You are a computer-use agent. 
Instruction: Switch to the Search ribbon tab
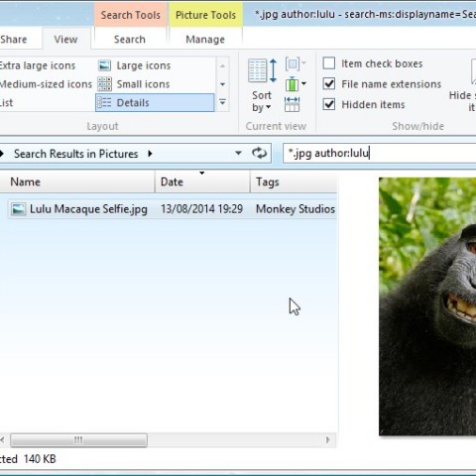[130, 40]
